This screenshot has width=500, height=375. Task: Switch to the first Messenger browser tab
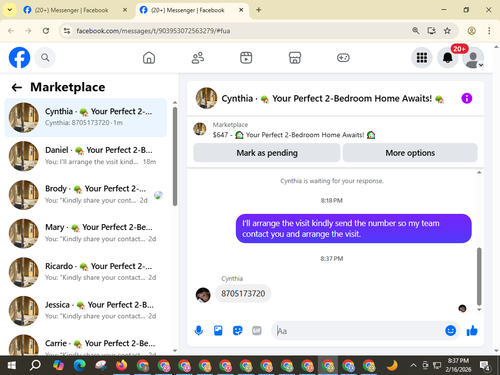[x=71, y=10]
